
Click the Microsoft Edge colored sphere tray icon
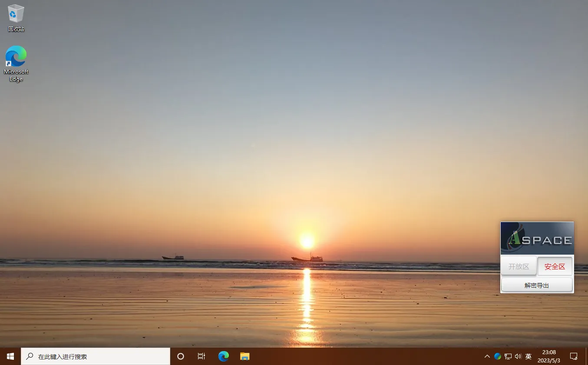497,356
